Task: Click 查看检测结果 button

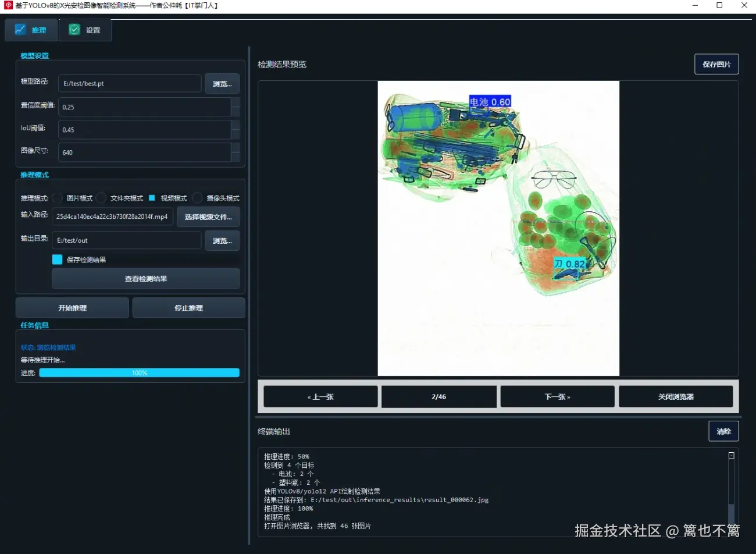Action: pos(146,279)
